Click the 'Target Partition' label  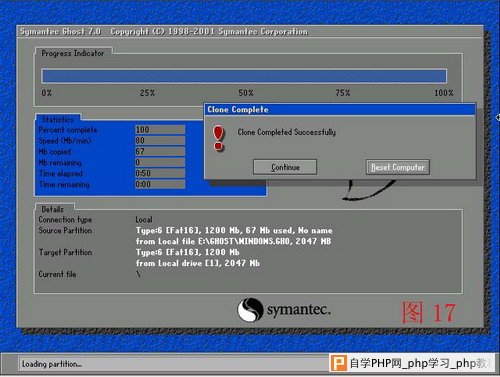tap(65, 252)
